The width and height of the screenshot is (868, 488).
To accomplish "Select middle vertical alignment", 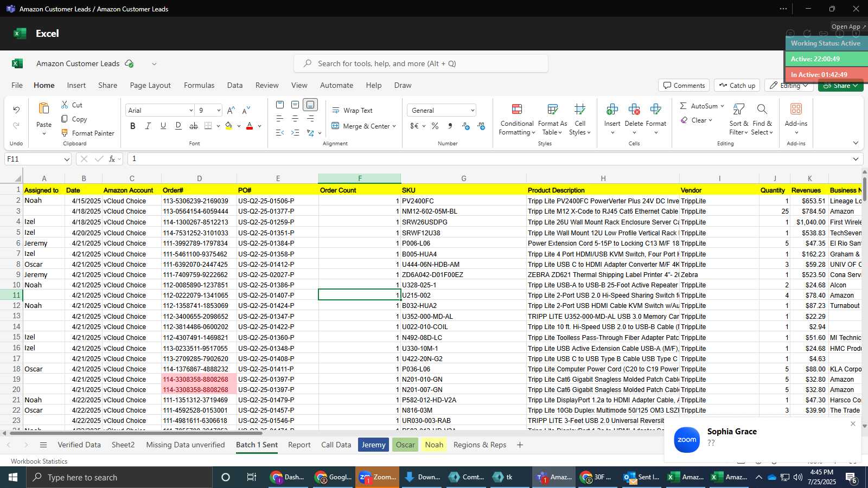I will 295,105.
